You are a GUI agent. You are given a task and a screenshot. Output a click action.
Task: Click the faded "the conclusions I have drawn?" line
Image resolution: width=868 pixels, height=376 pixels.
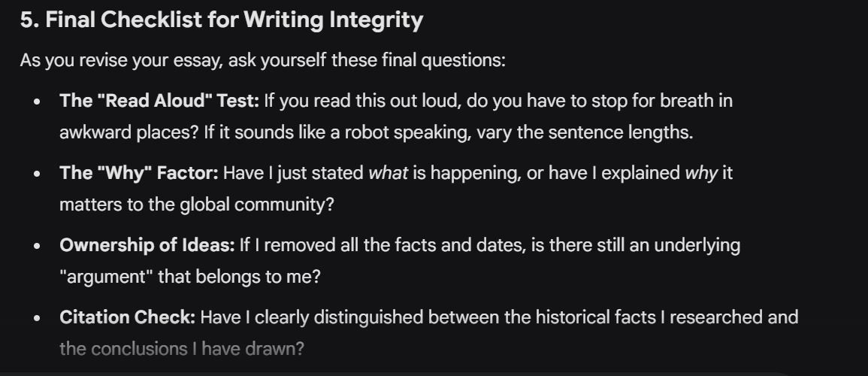(182, 349)
